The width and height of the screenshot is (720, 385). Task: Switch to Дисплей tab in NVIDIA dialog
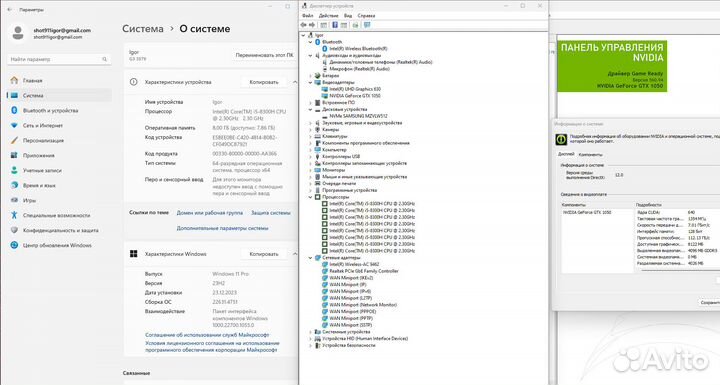click(x=566, y=154)
